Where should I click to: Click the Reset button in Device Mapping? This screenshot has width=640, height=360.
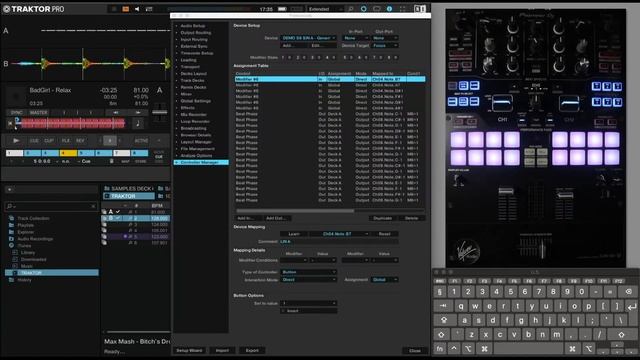click(x=384, y=234)
